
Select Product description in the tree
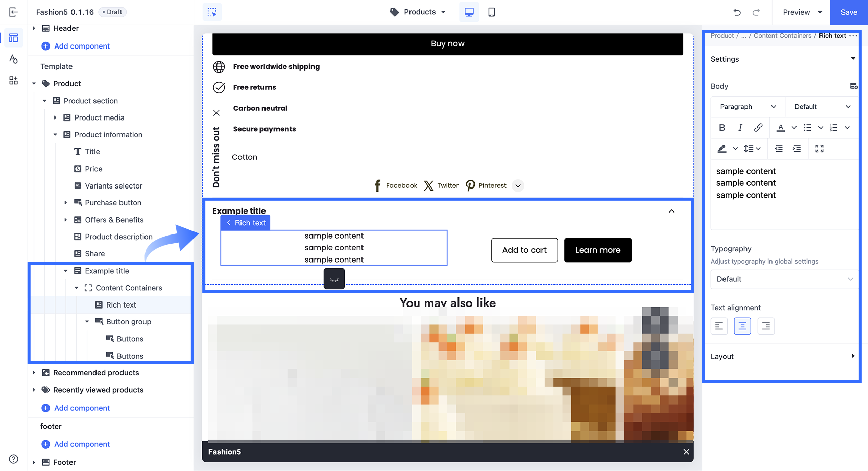pyautogui.click(x=118, y=237)
